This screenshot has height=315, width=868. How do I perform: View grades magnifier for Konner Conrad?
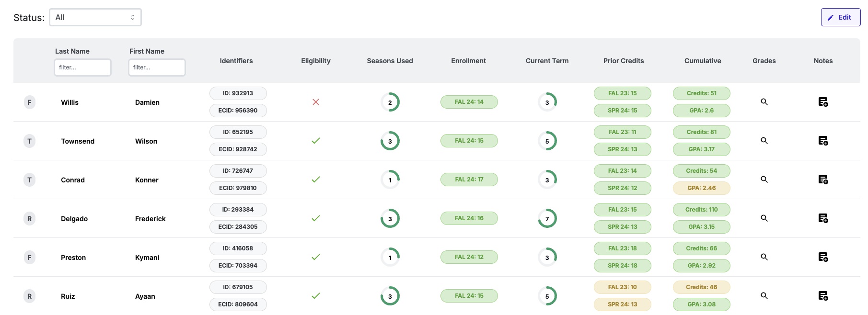[764, 180]
